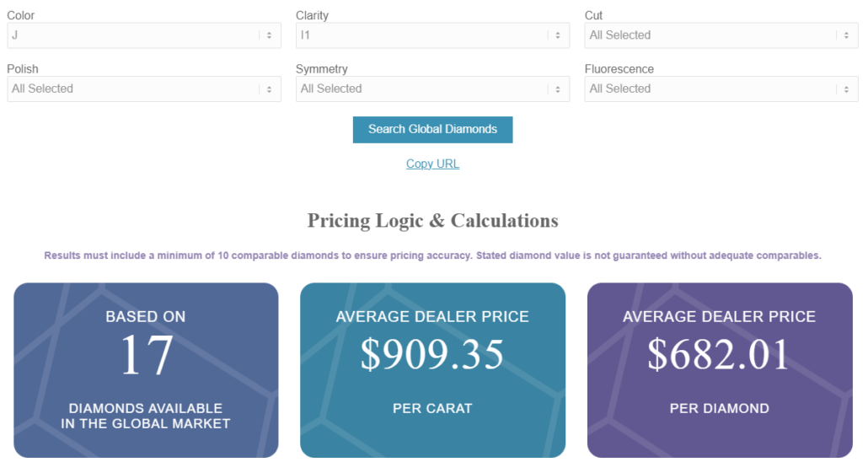The height and width of the screenshot is (473, 868).
Task: Open the Fluorescence dropdown
Action: (x=721, y=89)
